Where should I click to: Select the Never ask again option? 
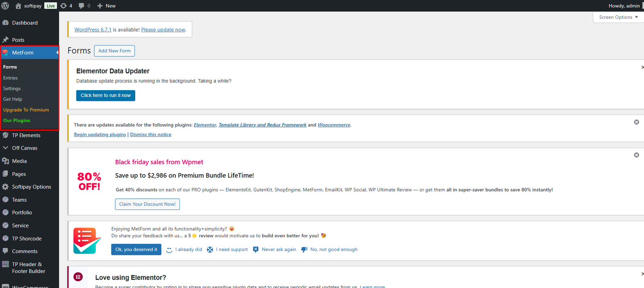[x=279, y=250]
